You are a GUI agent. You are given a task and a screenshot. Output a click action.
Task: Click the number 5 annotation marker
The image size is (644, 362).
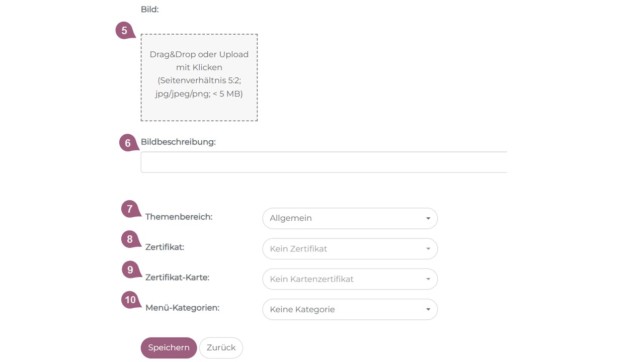click(124, 31)
